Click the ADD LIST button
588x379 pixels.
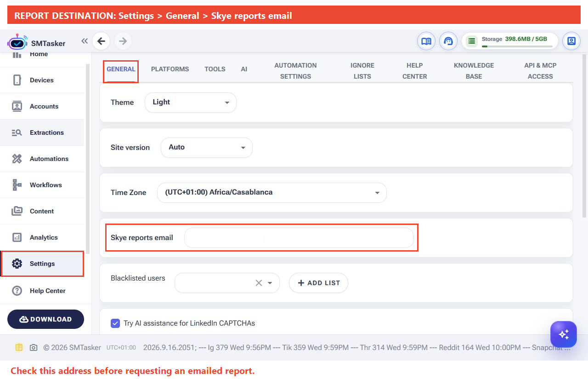click(x=318, y=283)
